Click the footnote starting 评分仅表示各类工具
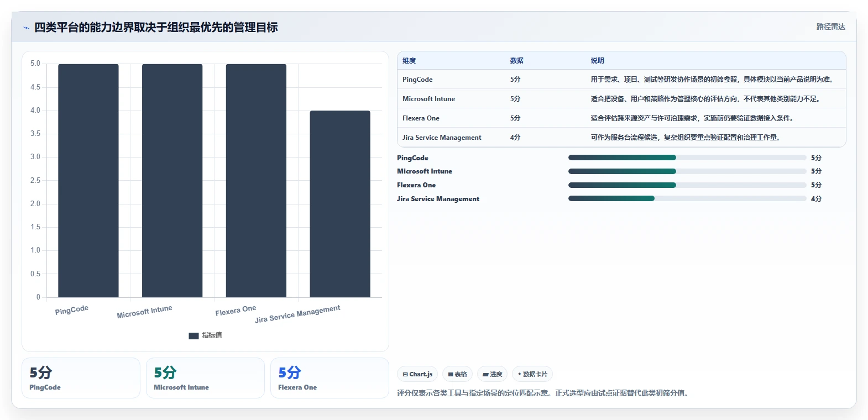Viewport: 868px width, 420px height. 543,393
